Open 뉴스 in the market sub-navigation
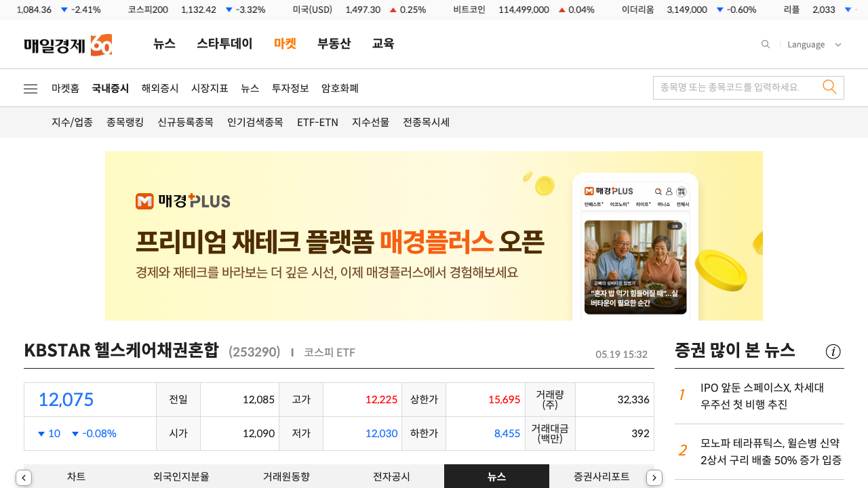Image resolution: width=868 pixels, height=488 pixels. point(250,88)
